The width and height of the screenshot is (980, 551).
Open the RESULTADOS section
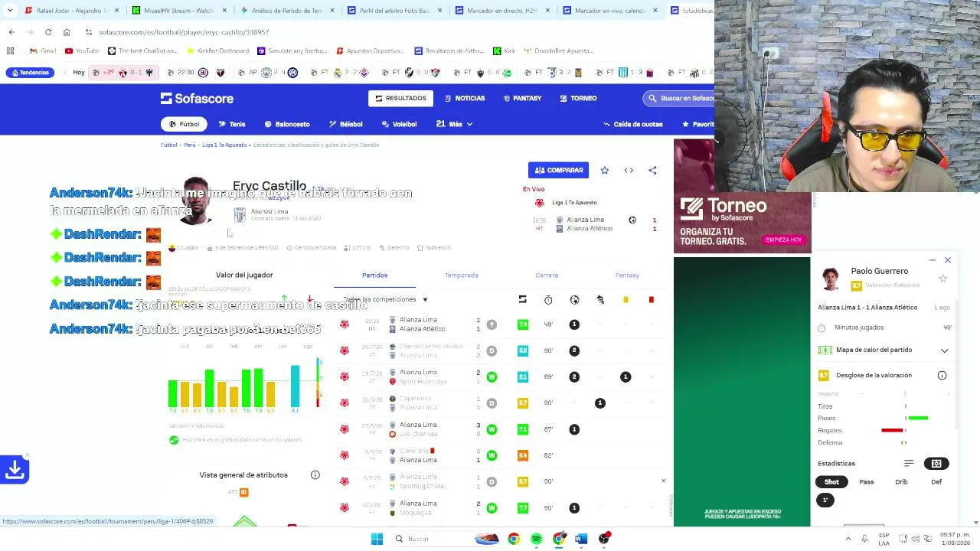(x=400, y=98)
